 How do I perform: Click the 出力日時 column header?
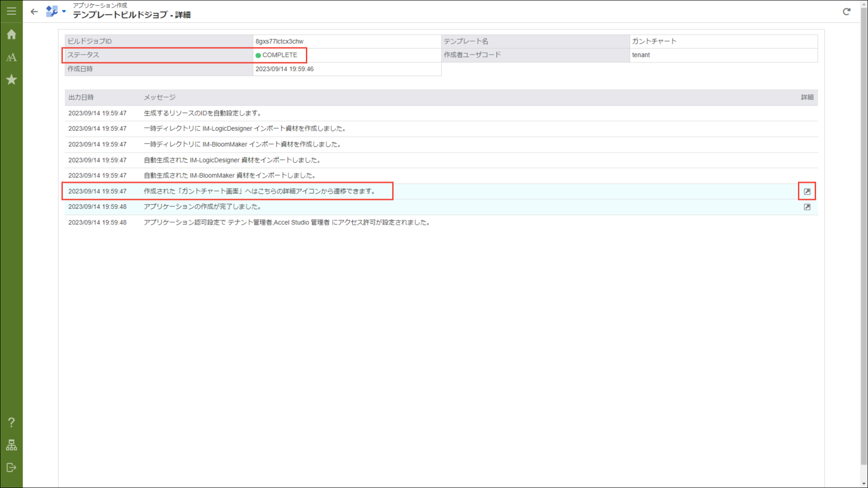[81, 98]
